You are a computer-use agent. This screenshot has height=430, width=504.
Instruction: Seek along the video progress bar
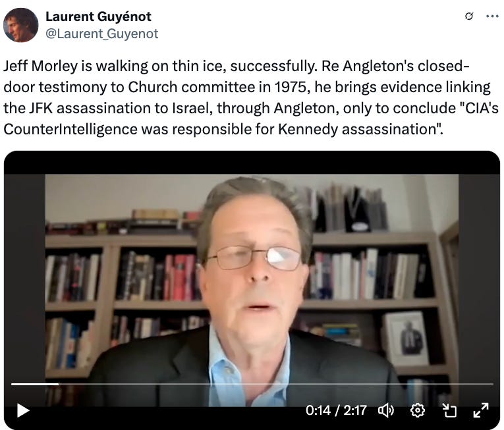(x=252, y=384)
